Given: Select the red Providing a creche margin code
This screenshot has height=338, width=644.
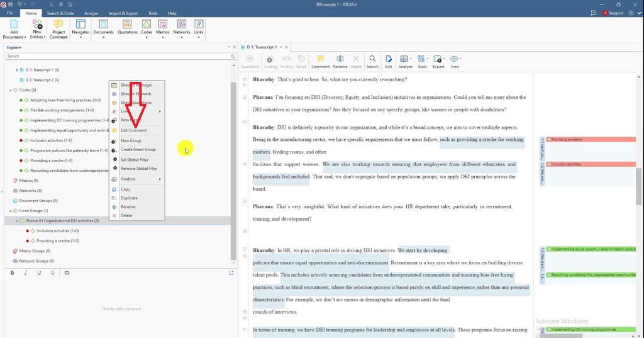Looking at the screenshot, I should (x=591, y=139).
